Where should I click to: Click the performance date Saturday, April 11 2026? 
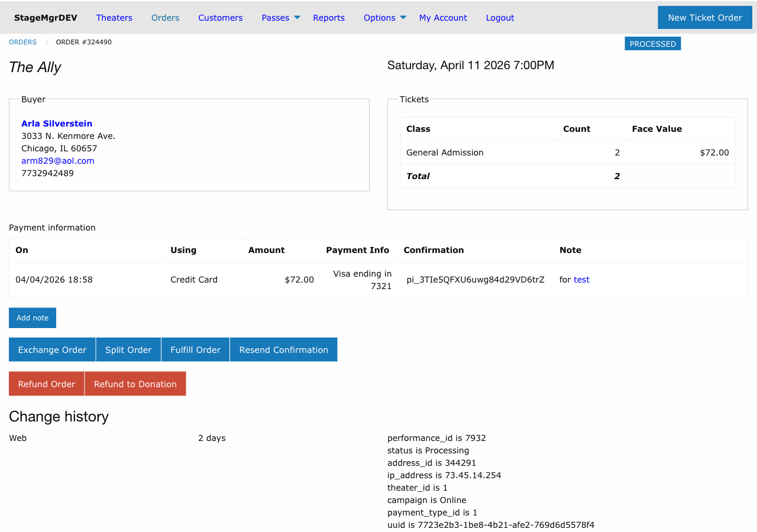471,65
